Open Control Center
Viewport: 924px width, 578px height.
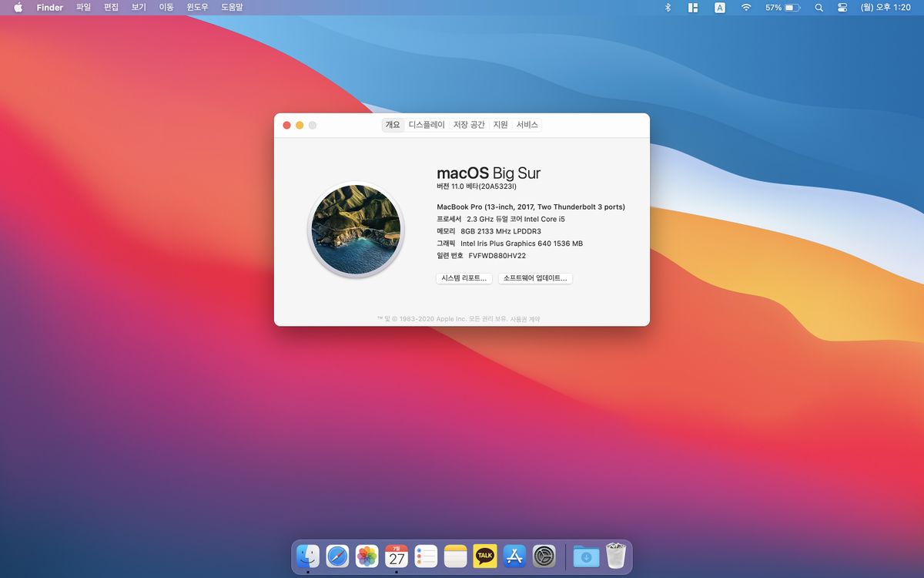842,7
